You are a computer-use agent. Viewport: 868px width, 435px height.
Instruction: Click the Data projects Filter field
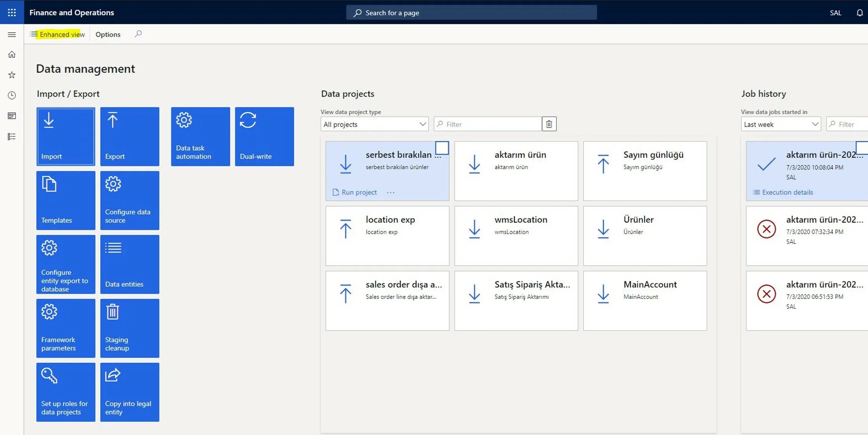[x=488, y=124]
